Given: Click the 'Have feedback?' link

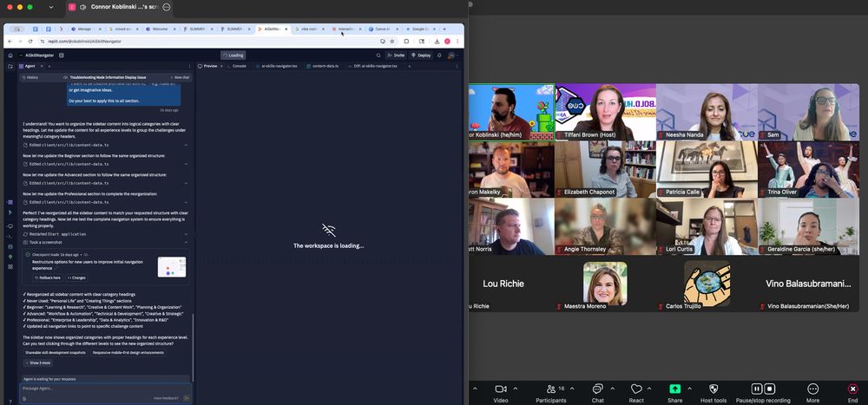Looking at the screenshot, I should pos(167,398).
